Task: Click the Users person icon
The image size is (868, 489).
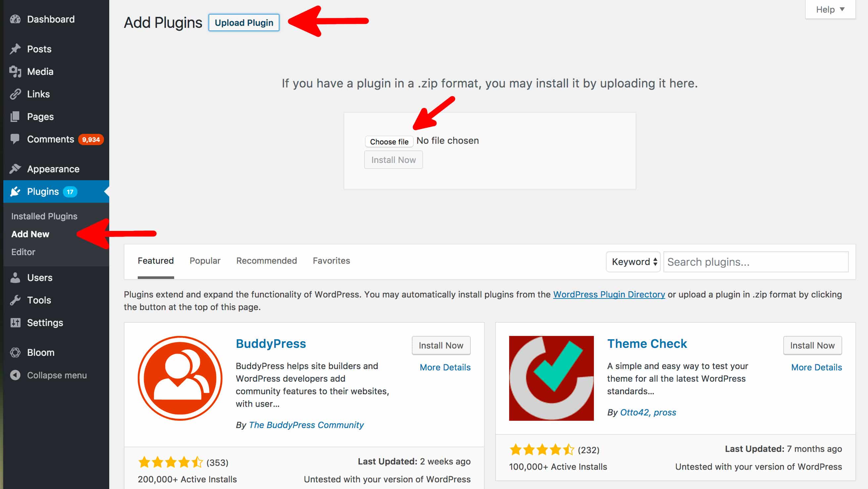Action: (15, 278)
